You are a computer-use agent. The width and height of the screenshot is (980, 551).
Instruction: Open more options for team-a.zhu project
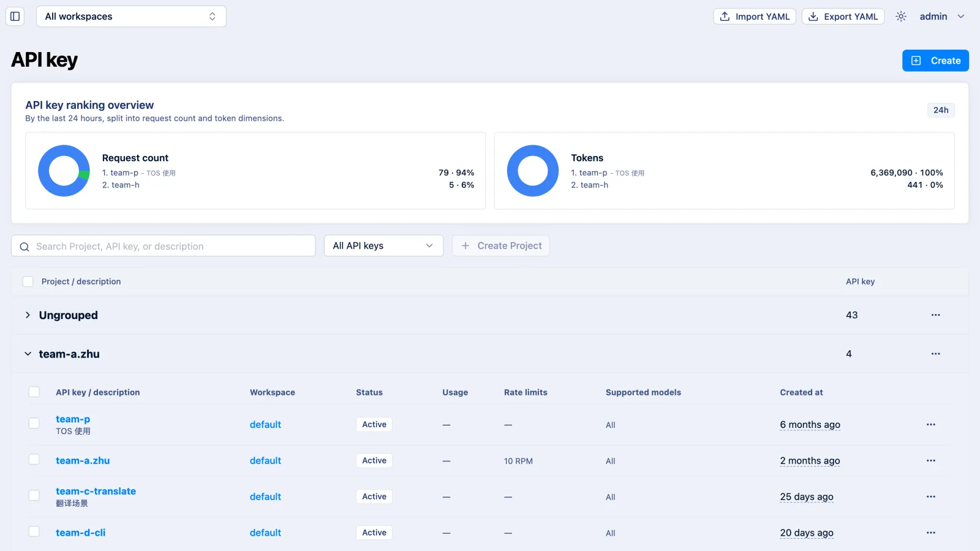click(x=935, y=354)
